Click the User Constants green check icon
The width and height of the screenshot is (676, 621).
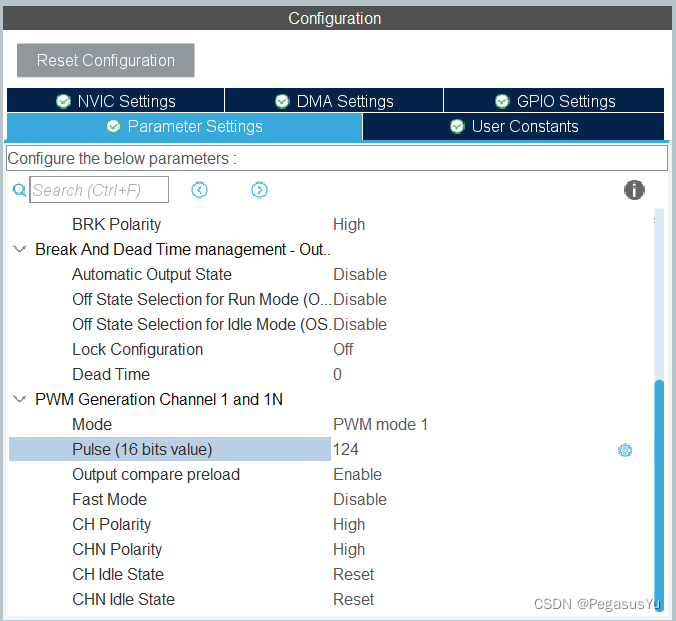(x=457, y=126)
